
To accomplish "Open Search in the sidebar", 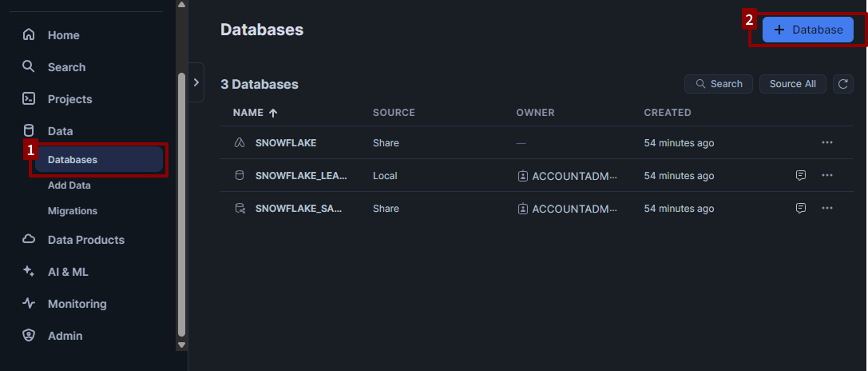I will 66,67.
